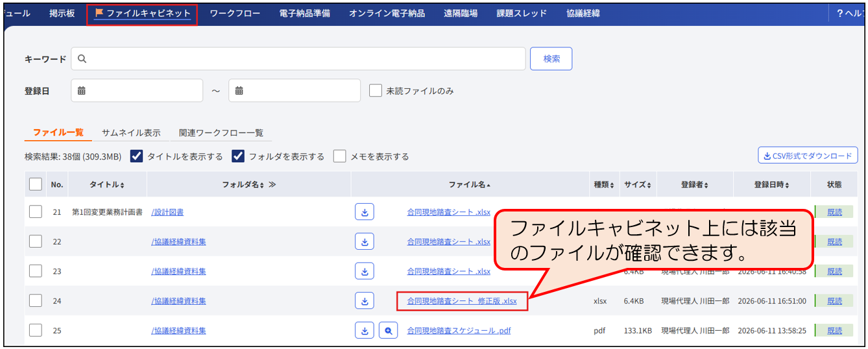
Task: Open 合同現地踏査シート_修正版.xlsx link
Action: click(x=462, y=301)
